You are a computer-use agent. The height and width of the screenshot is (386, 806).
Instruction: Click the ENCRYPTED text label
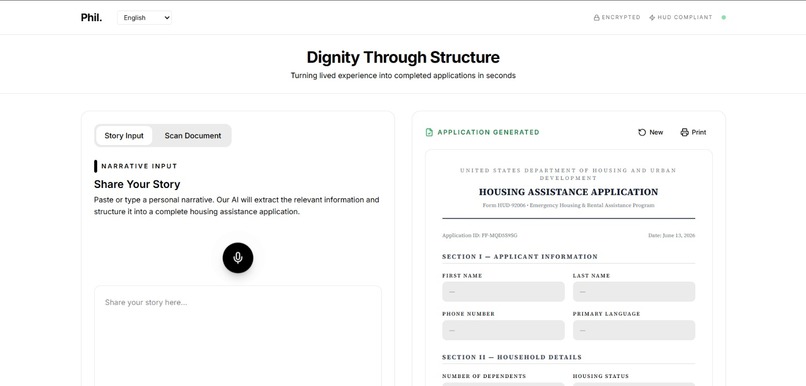click(x=621, y=17)
